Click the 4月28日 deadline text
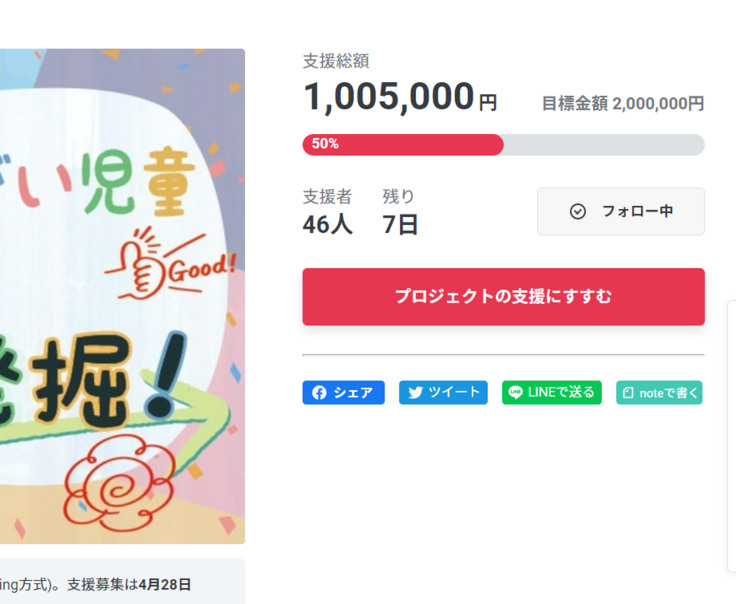Viewport: 736px width, 604px height. [x=165, y=584]
